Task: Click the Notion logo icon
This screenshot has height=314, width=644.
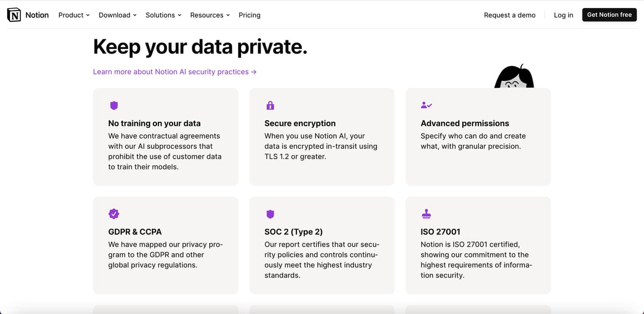Action: click(14, 15)
